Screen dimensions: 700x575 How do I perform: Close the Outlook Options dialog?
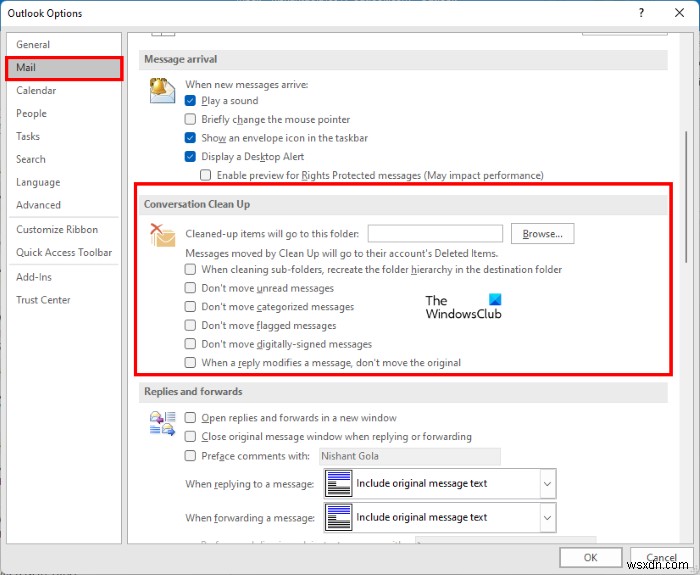point(679,13)
